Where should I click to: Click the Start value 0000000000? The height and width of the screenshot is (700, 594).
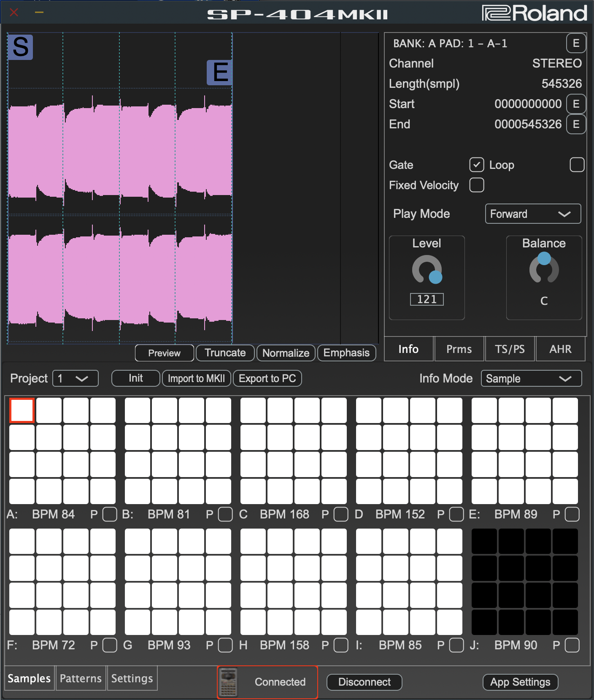click(x=528, y=104)
